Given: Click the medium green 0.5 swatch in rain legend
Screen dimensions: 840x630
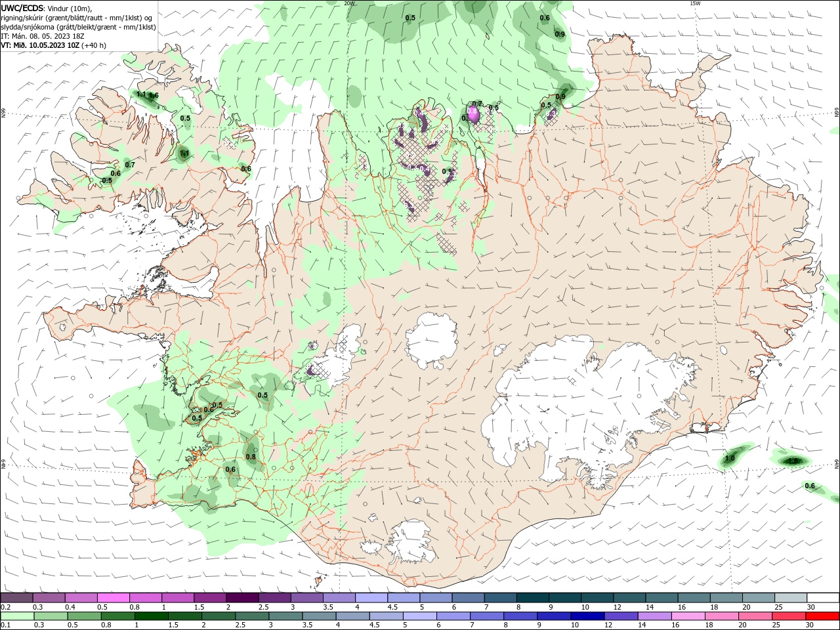Looking at the screenshot, I should [84, 616].
